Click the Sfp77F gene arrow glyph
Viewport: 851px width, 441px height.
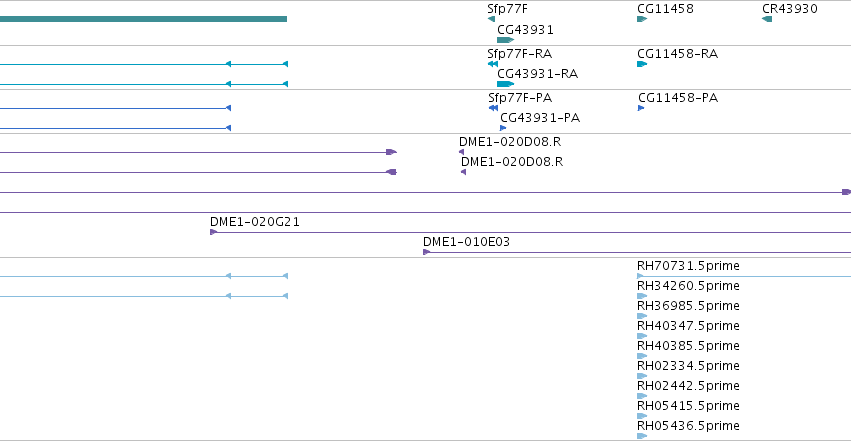(492, 19)
